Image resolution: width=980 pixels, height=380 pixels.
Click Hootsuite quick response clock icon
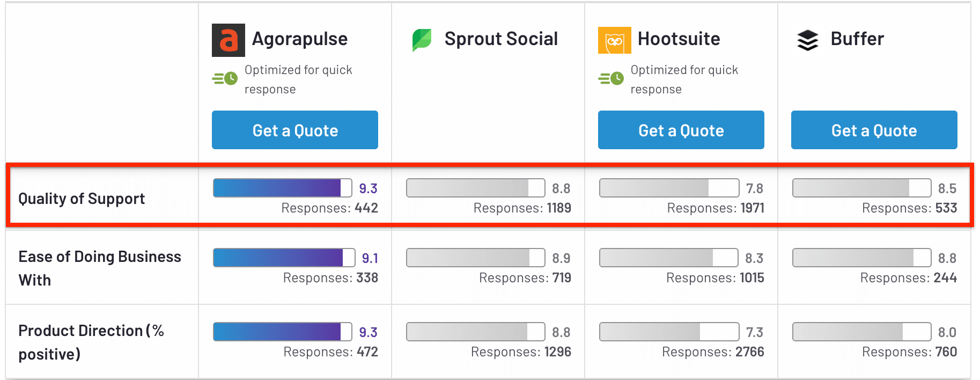[x=611, y=79]
